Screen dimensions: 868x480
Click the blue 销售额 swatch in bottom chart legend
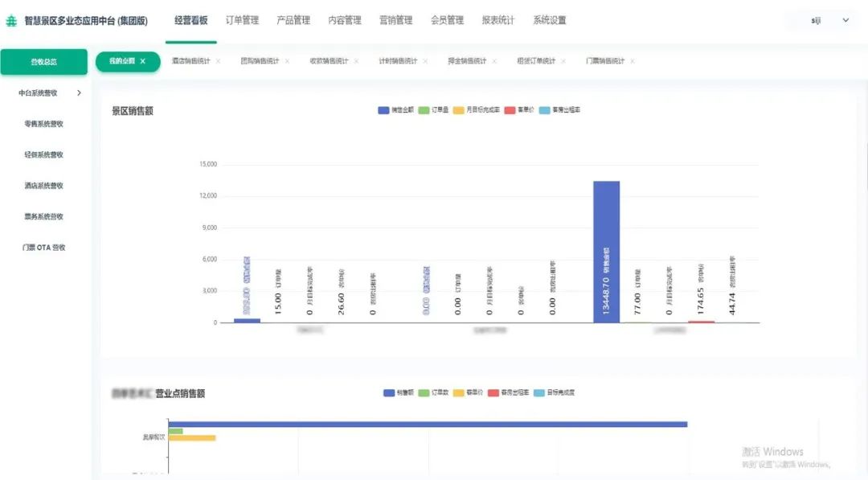point(390,392)
